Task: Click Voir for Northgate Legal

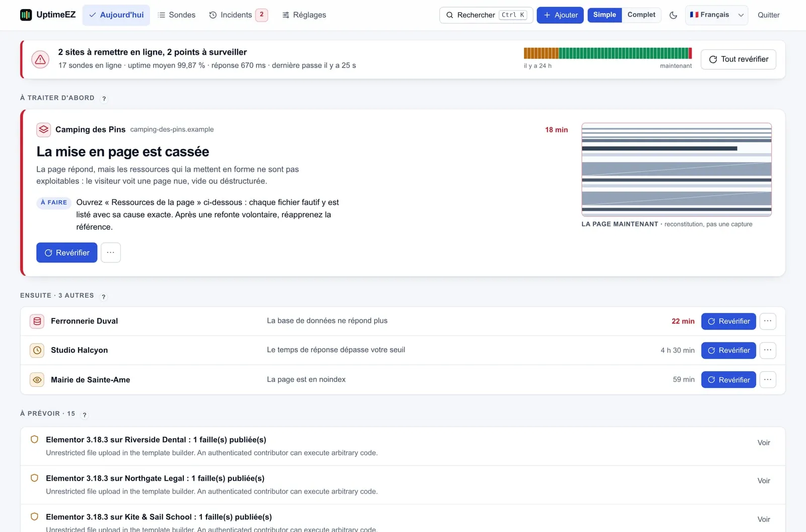Action: coord(764,481)
